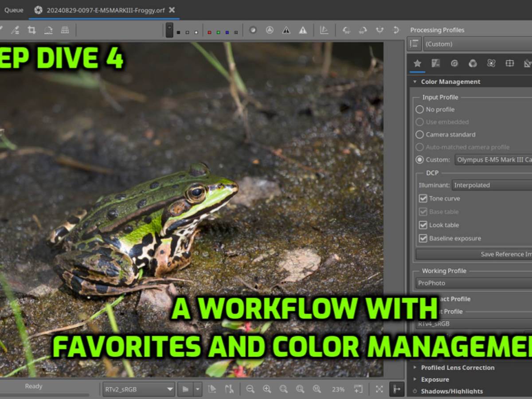Toggle processing profile fill mode
The width and height of the screenshot is (532, 399).
click(x=414, y=43)
